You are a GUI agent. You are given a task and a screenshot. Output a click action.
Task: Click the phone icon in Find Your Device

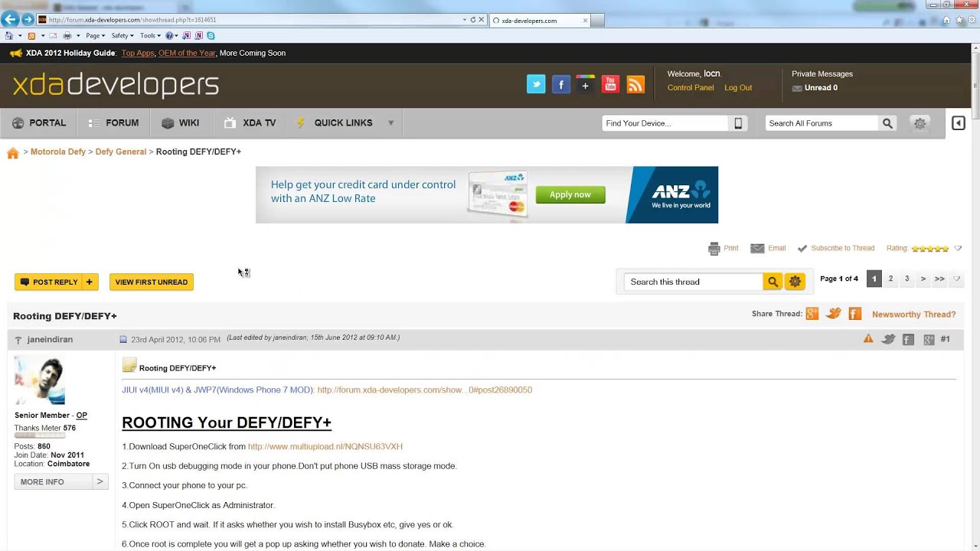[738, 123]
